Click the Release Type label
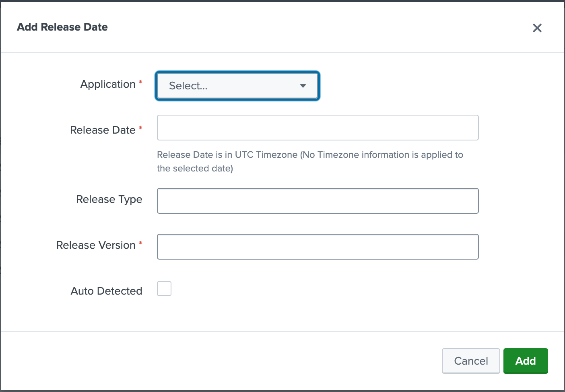The height and width of the screenshot is (392, 565). click(109, 199)
